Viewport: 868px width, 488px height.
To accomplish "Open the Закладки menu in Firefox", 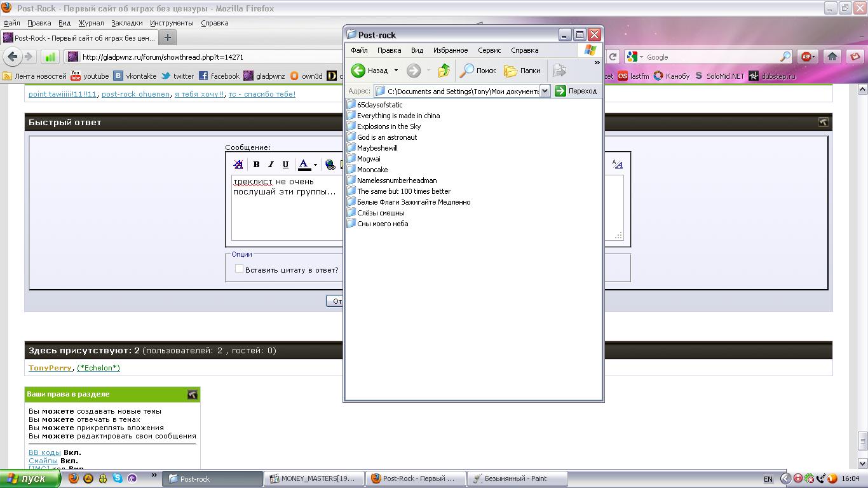I will [126, 23].
